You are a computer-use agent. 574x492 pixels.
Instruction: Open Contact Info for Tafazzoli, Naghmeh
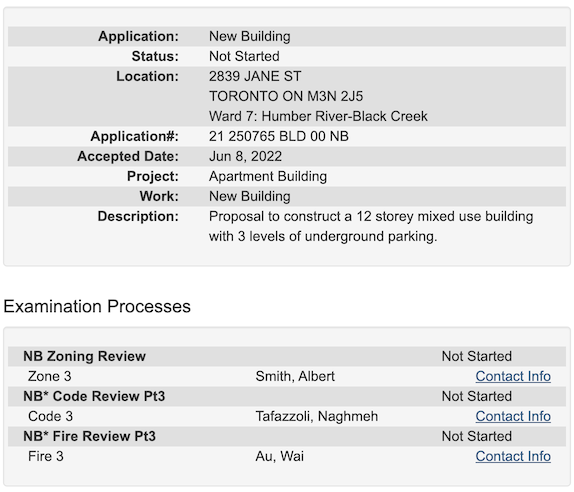[x=513, y=416]
